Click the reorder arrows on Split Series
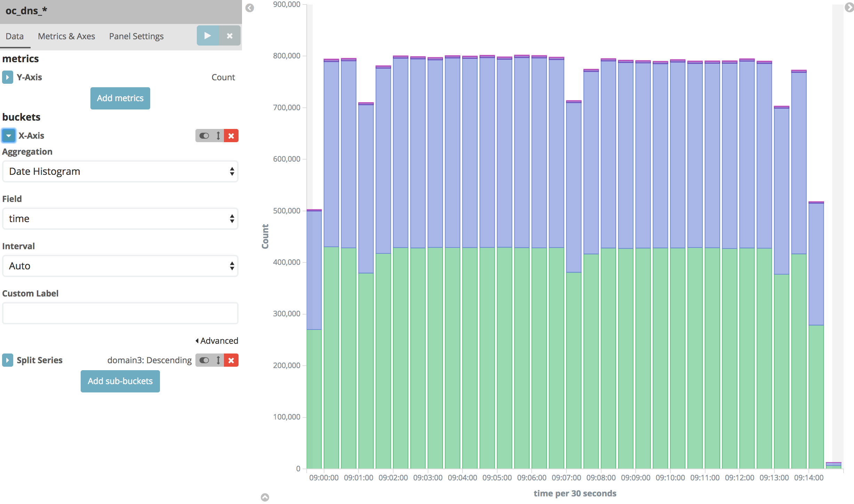This screenshot has width=854, height=504. pyautogui.click(x=218, y=360)
